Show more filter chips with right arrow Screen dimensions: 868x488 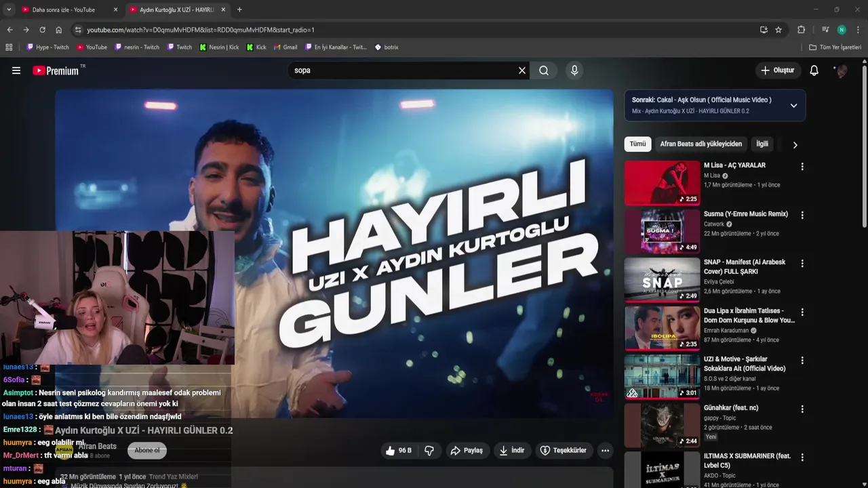click(795, 144)
